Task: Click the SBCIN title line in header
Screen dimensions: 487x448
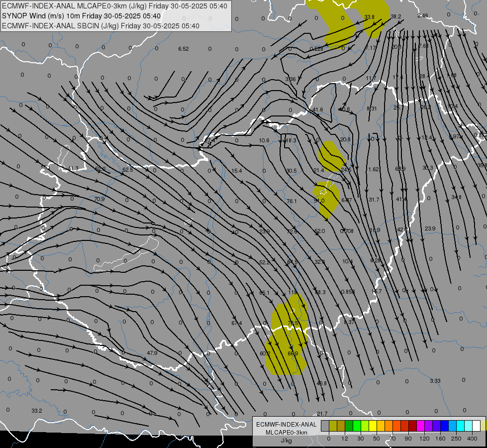Action: [x=100, y=26]
